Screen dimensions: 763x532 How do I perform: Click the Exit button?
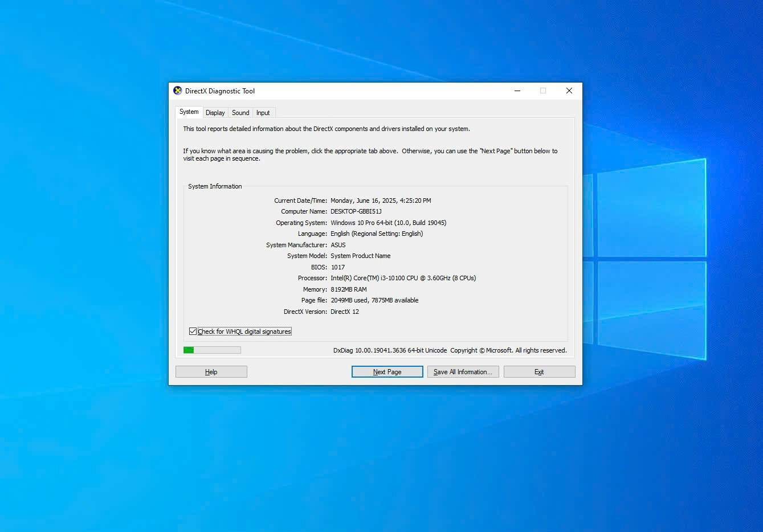[x=540, y=372]
